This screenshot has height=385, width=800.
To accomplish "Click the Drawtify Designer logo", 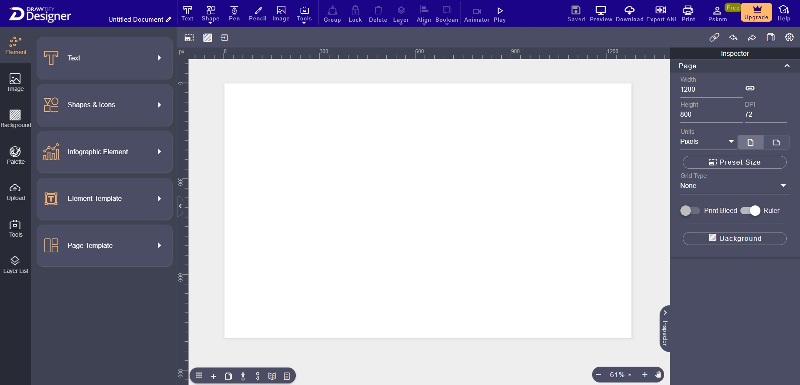I will pos(39,14).
